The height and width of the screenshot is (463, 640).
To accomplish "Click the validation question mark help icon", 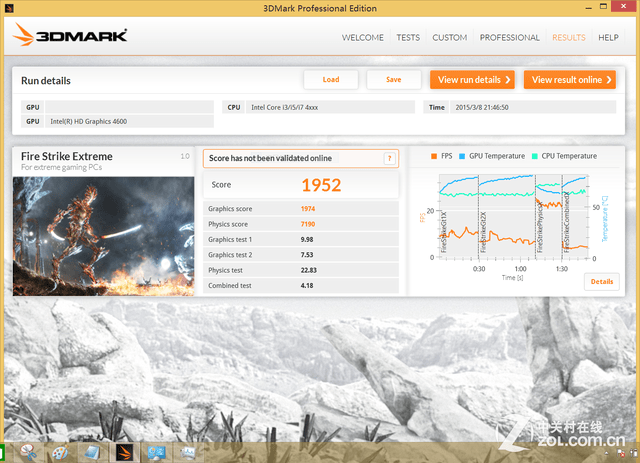I will point(389,158).
